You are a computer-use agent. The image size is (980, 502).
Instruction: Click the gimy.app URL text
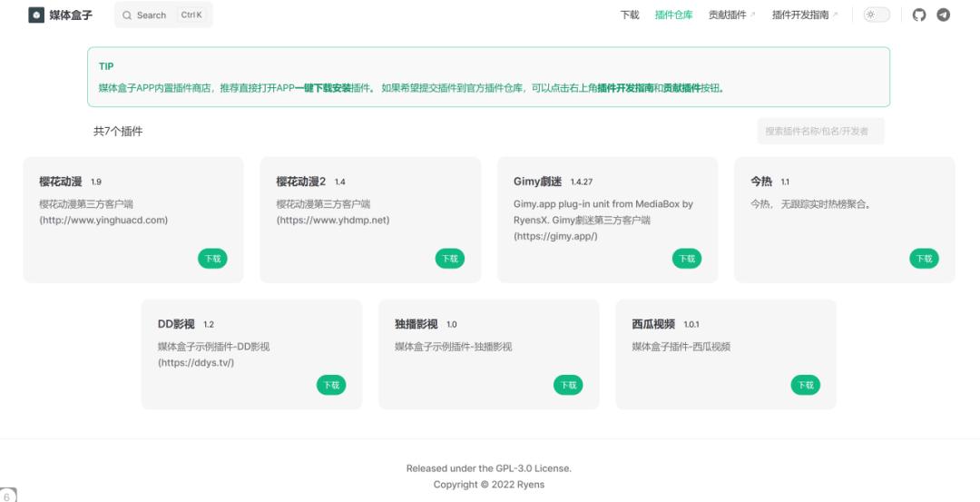555,236
